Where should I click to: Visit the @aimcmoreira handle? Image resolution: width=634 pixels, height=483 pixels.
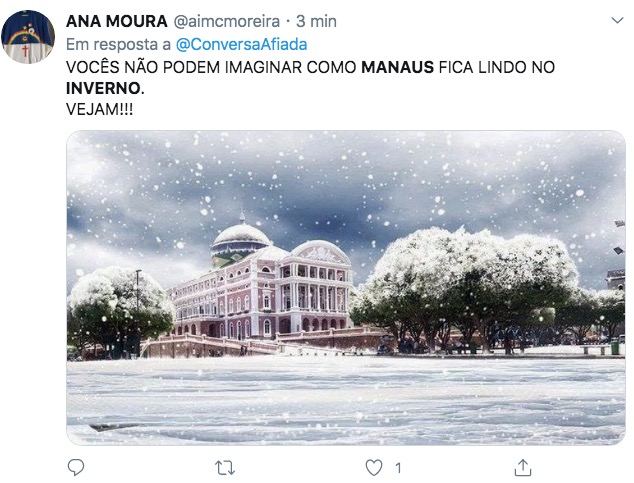pos(226,21)
